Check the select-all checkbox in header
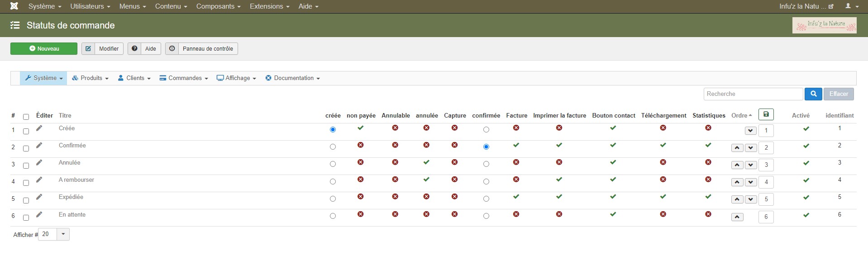 (x=26, y=117)
